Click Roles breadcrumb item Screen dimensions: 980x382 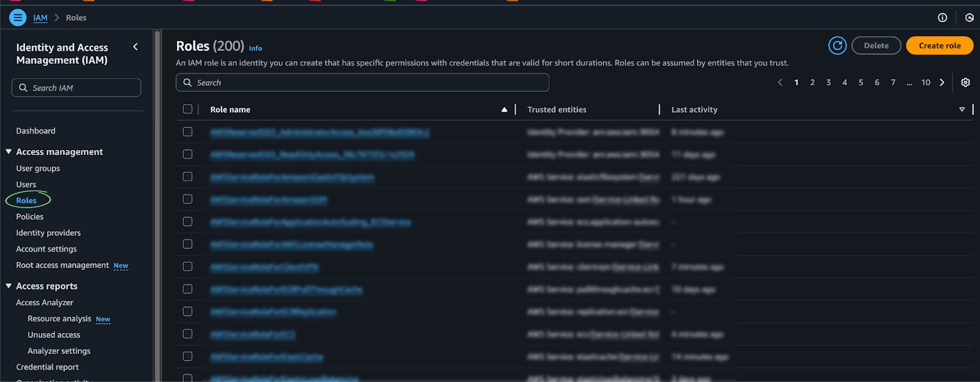pos(76,18)
